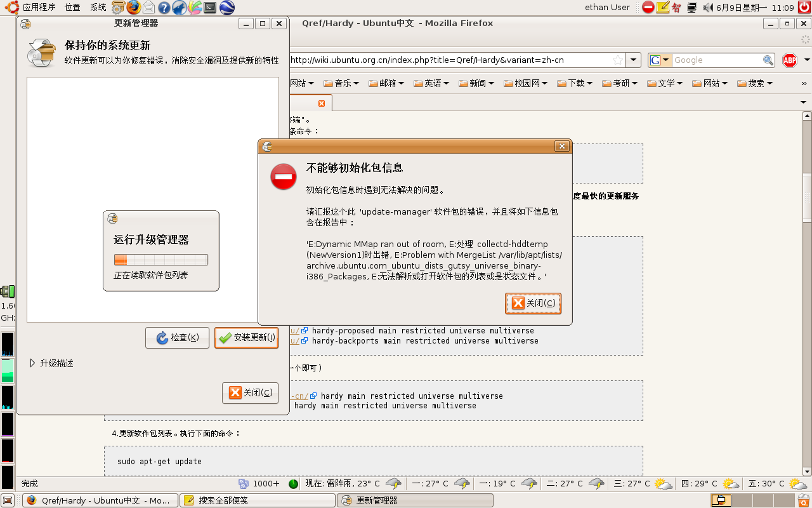Click the magnifier search icon
This screenshot has height=508, width=812.
tap(768, 60)
